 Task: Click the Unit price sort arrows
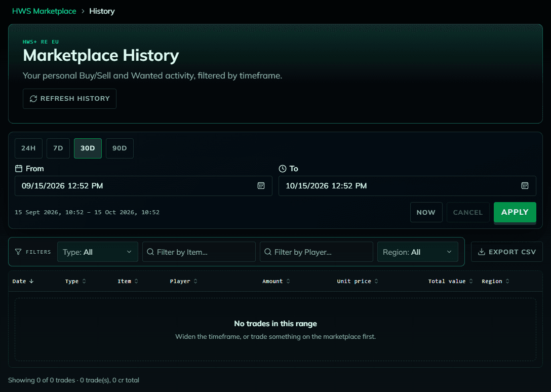tap(376, 281)
